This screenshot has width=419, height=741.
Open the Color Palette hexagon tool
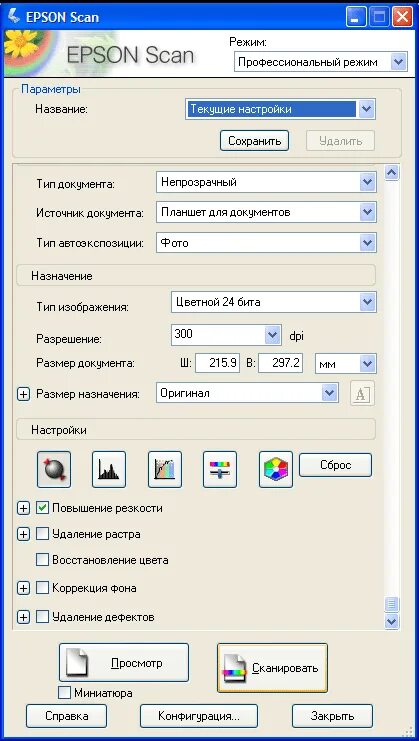[x=276, y=469]
